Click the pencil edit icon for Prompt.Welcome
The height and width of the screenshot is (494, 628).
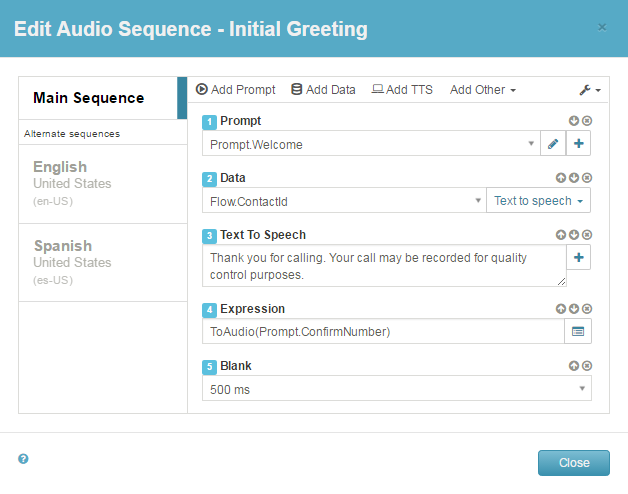(x=552, y=144)
